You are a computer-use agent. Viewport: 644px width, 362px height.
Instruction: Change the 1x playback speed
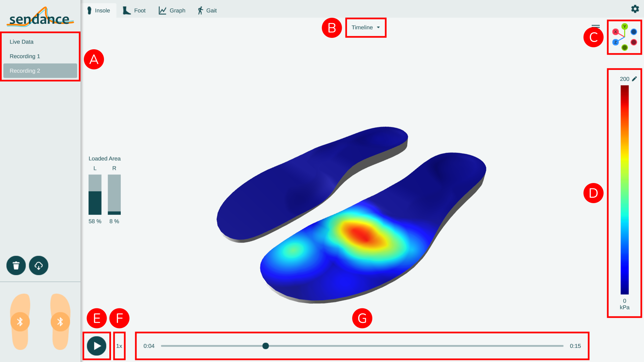[x=119, y=346]
